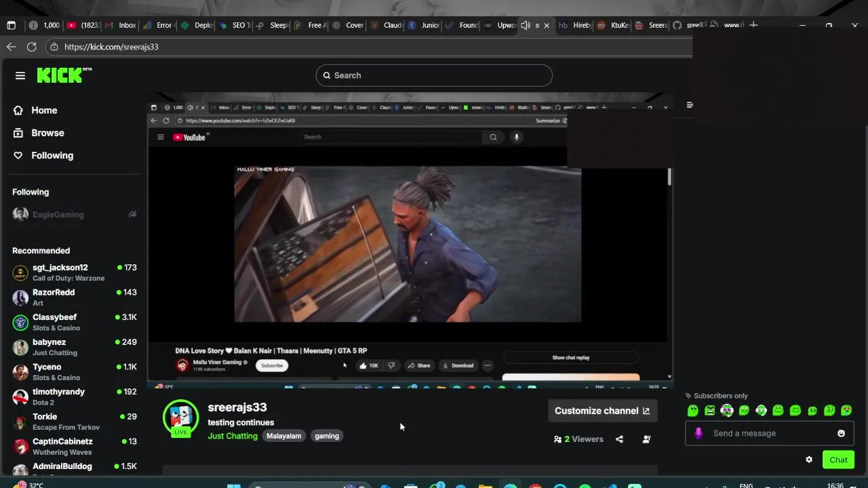Switch to the GitHub sree browser tab
The height and width of the screenshot is (488, 868).
(x=688, y=25)
